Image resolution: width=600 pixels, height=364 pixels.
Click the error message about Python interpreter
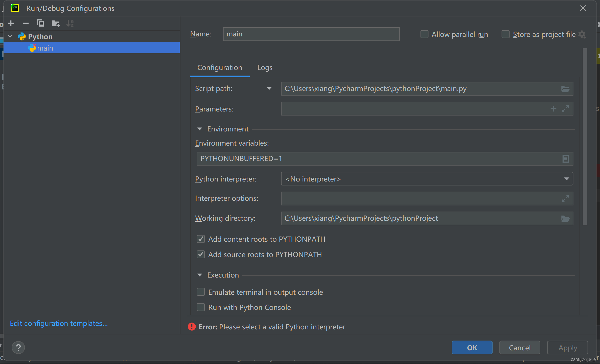point(272,327)
